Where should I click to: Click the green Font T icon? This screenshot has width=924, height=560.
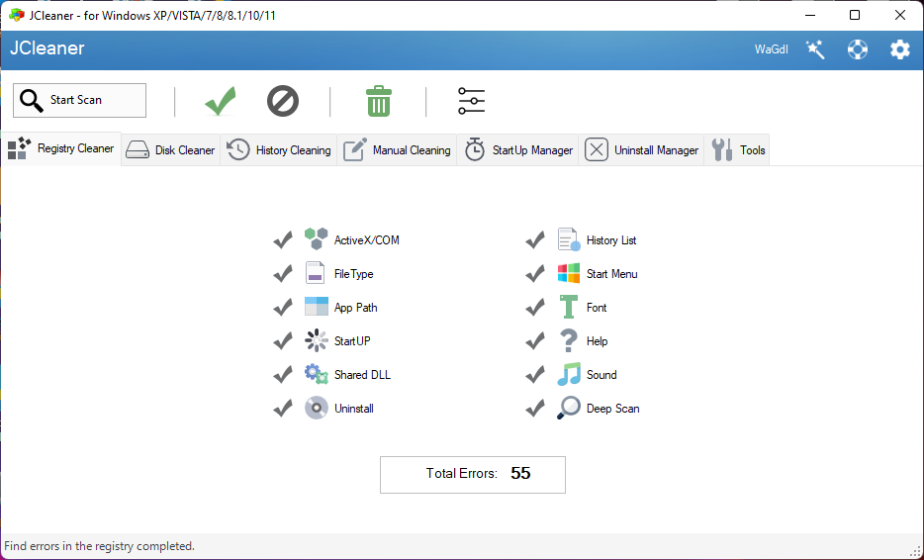pyautogui.click(x=569, y=307)
